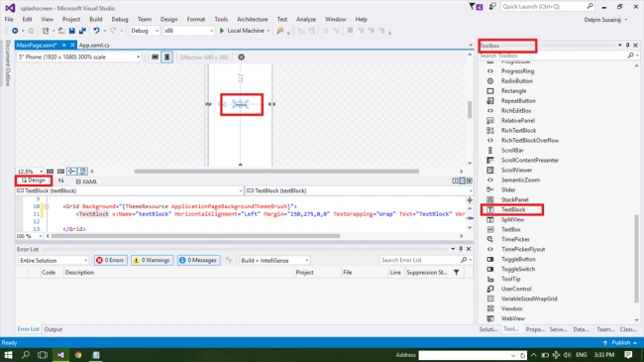Start debugging on Local Machine

(245, 31)
